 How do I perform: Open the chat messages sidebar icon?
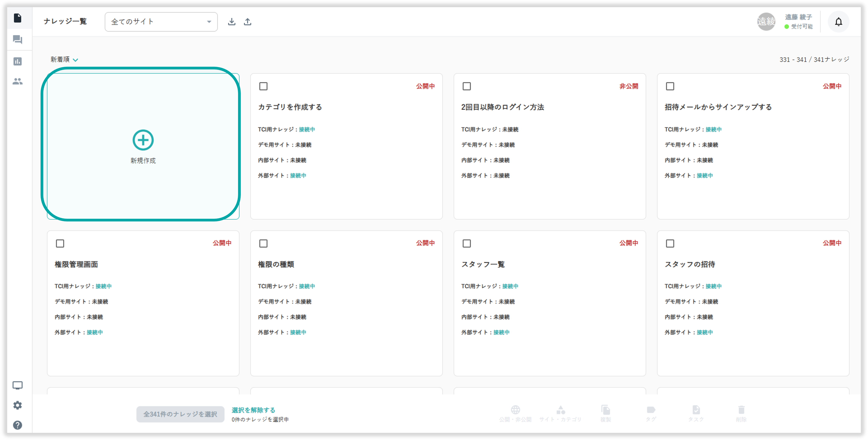click(x=17, y=40)
